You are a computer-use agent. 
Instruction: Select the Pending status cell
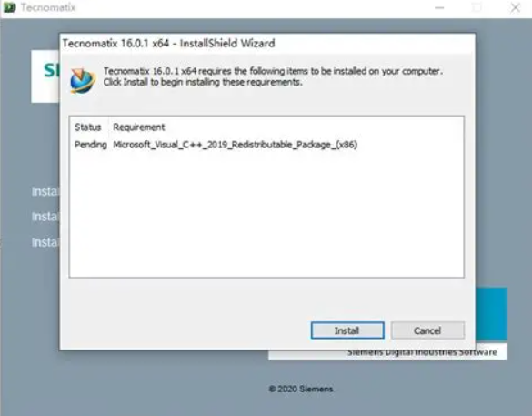pyautogui.click(x=91, y=145)
